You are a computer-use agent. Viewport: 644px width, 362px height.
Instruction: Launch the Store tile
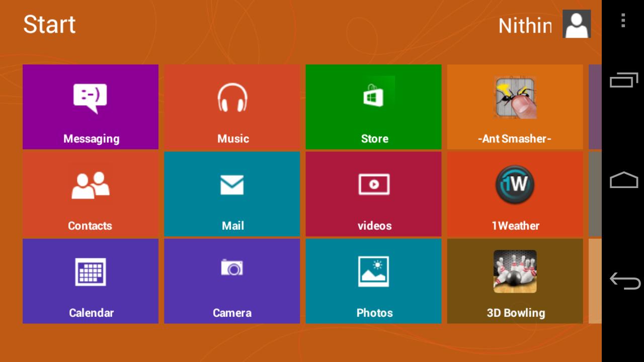(x=373, y=107)
